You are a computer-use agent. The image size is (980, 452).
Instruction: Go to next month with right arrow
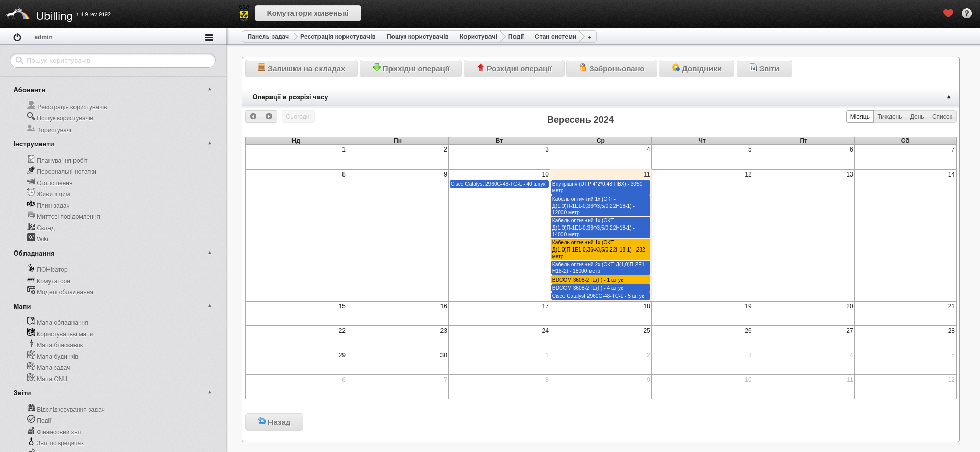tap(269, 117)
